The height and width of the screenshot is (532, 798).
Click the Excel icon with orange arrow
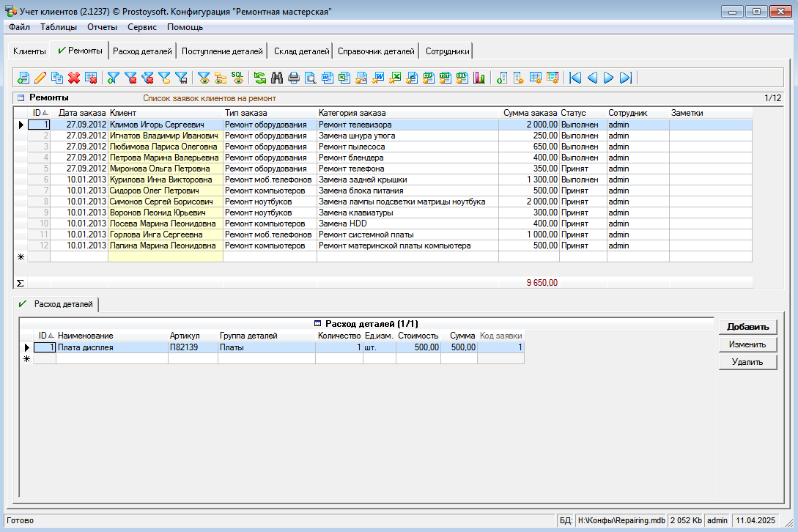coord(395,78)
